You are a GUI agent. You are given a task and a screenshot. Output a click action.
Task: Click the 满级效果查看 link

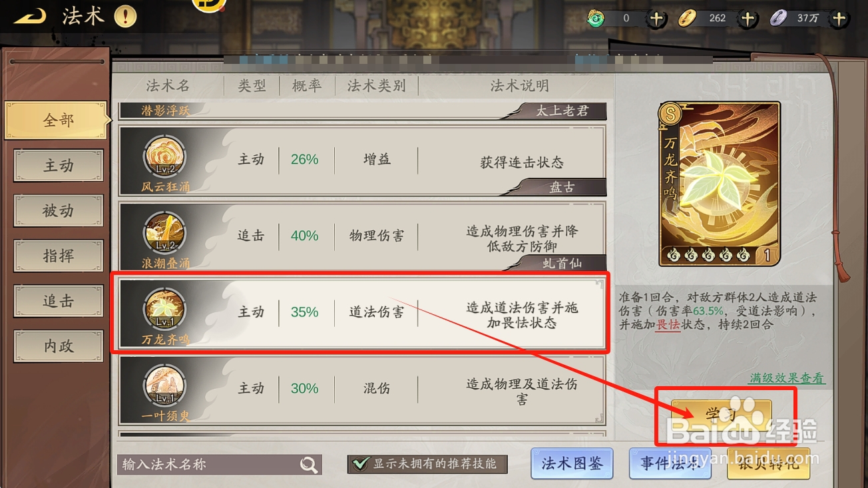pos(787,378)
